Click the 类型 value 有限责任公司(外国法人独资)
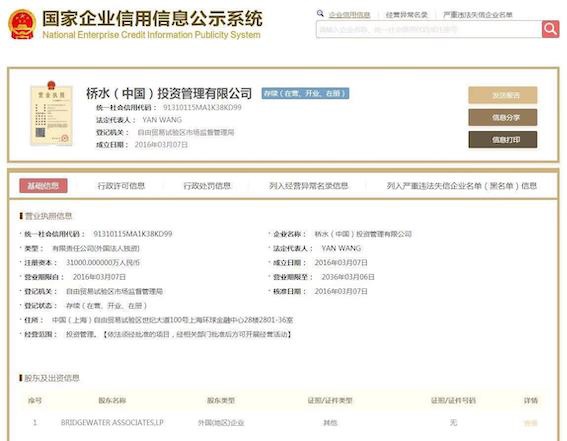 96,248
